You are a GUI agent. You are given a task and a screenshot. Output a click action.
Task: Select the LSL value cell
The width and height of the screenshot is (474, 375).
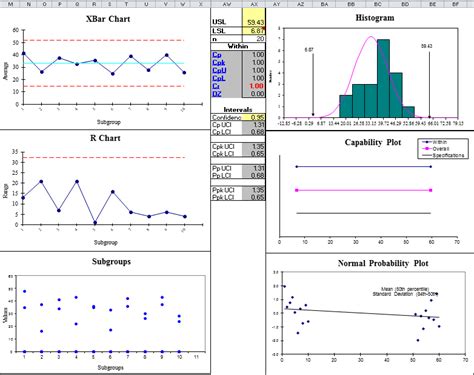click(x=254, y=31)
